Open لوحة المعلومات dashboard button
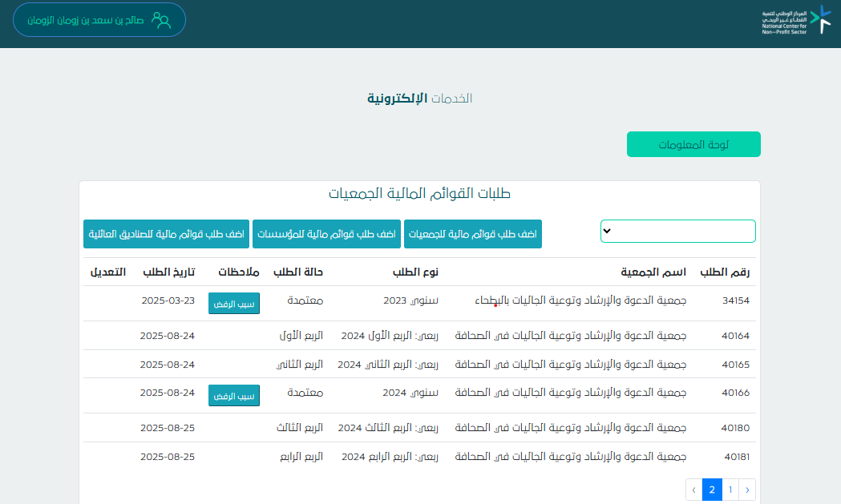This screenshot has height=504, width=841. click(x=693, y=144)
